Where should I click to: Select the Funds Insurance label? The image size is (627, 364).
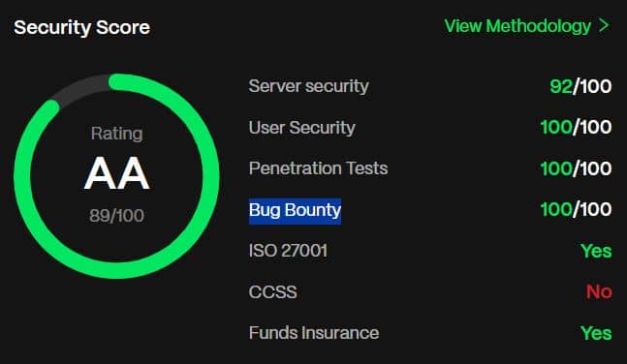pos(314,333)
